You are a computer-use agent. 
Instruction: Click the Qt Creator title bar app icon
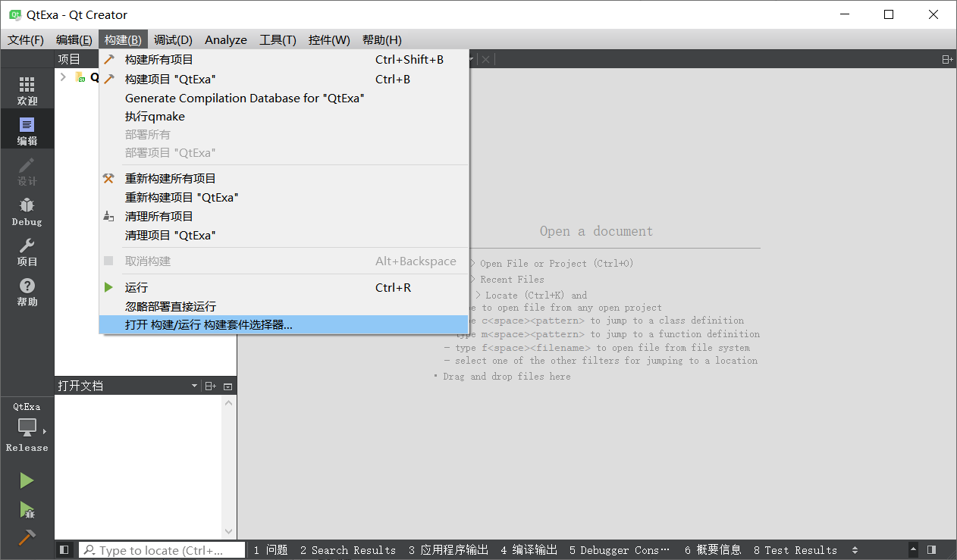[14, 14]
